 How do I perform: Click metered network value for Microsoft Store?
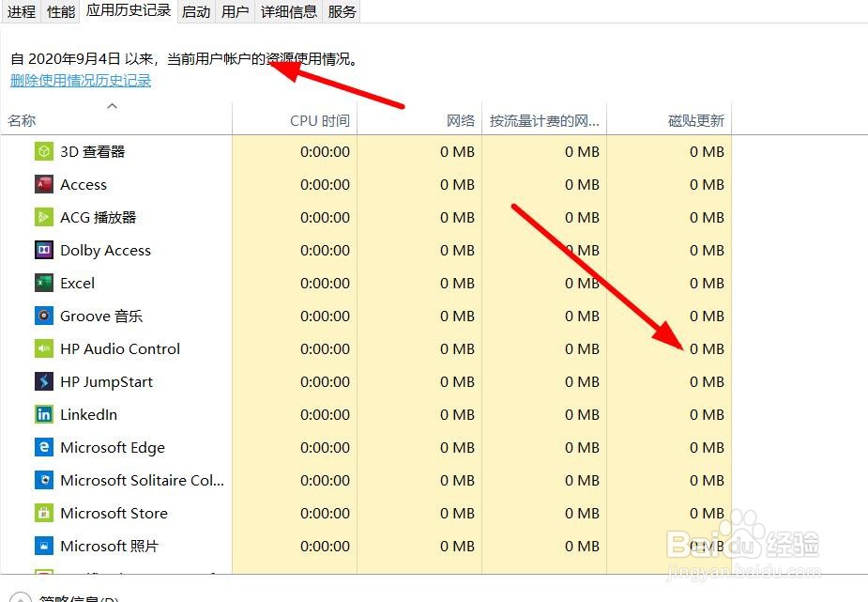[583, 513]
